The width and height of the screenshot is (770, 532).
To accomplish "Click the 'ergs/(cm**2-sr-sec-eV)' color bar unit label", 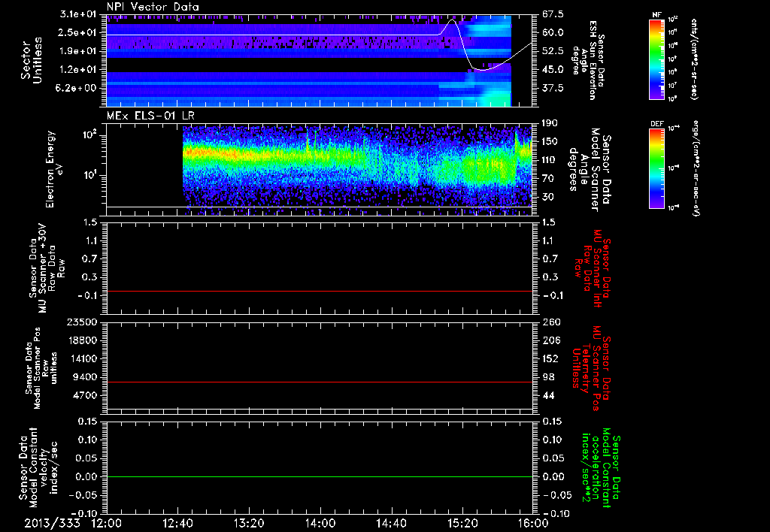I will (696, 168).
